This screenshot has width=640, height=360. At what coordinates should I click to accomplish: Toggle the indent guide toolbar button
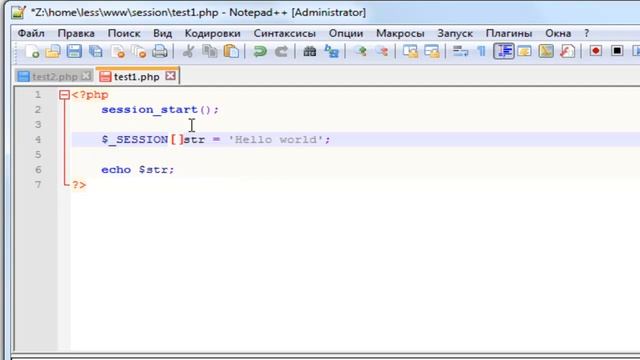coord(504,51)
